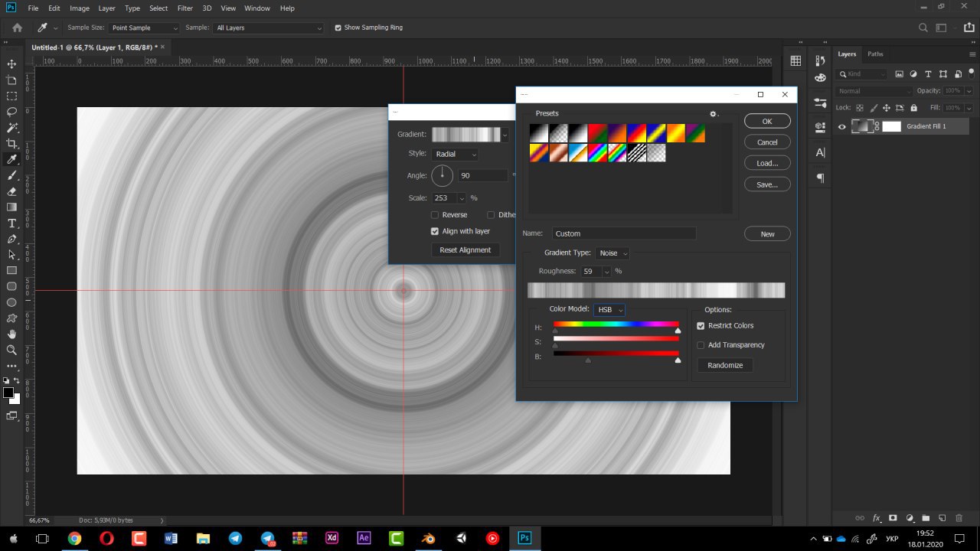Select the Hand tool
980x551 pixels.
(x=11, y=334)
